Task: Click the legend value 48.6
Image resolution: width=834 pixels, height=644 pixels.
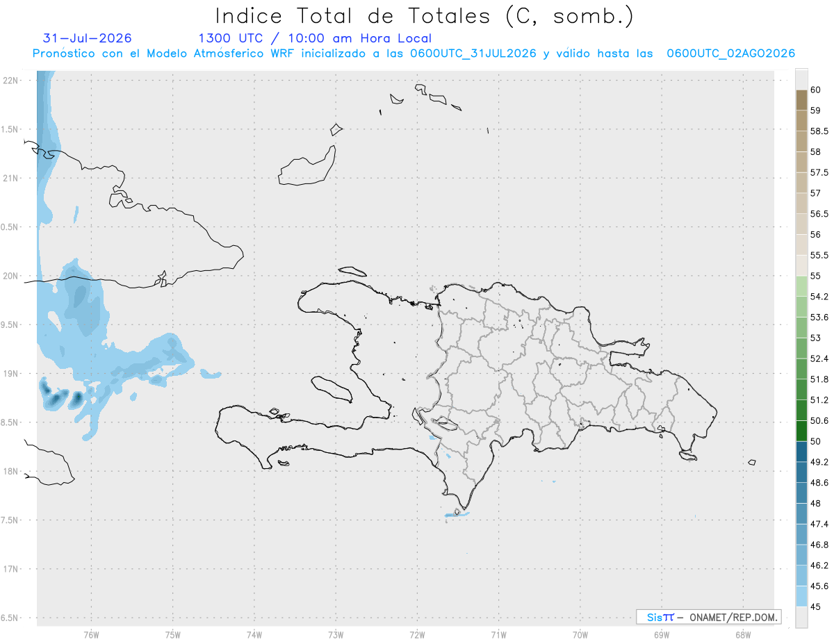Action: tap(819, 483)
